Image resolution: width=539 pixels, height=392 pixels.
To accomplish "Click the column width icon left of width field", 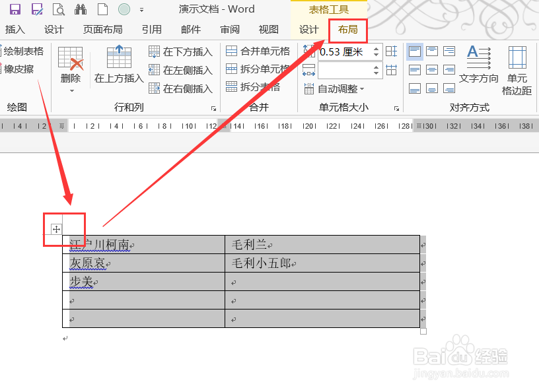I will point(309,70).
